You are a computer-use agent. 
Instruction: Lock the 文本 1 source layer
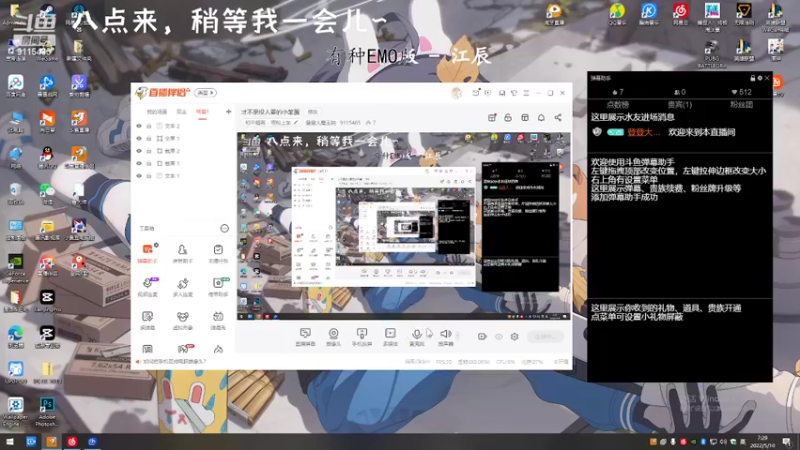[149, 176]
